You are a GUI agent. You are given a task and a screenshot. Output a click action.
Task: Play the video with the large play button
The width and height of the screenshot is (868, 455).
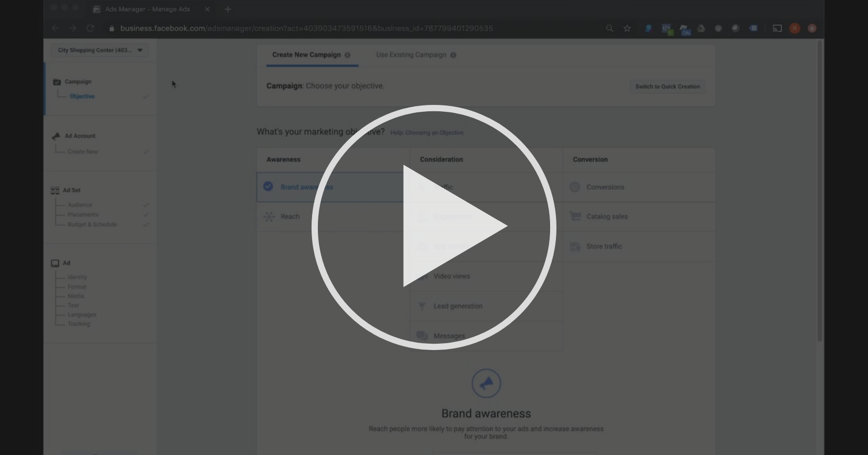tap(434, 227)
